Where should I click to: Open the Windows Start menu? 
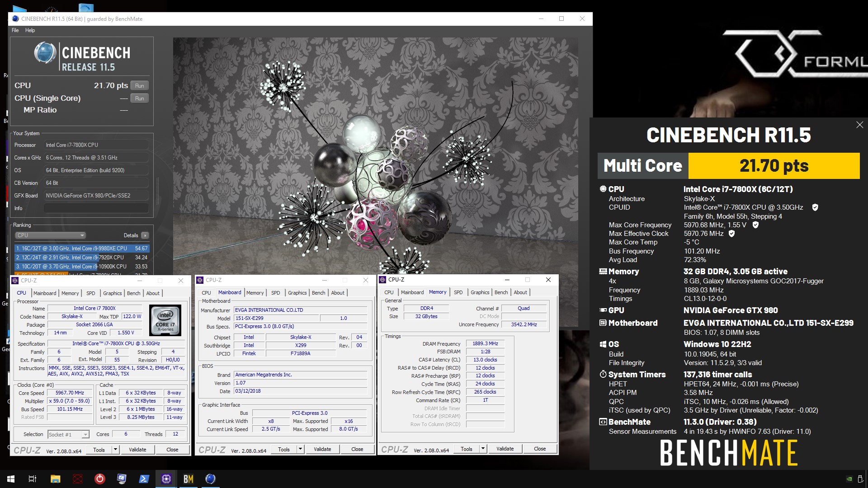(11, 479)
